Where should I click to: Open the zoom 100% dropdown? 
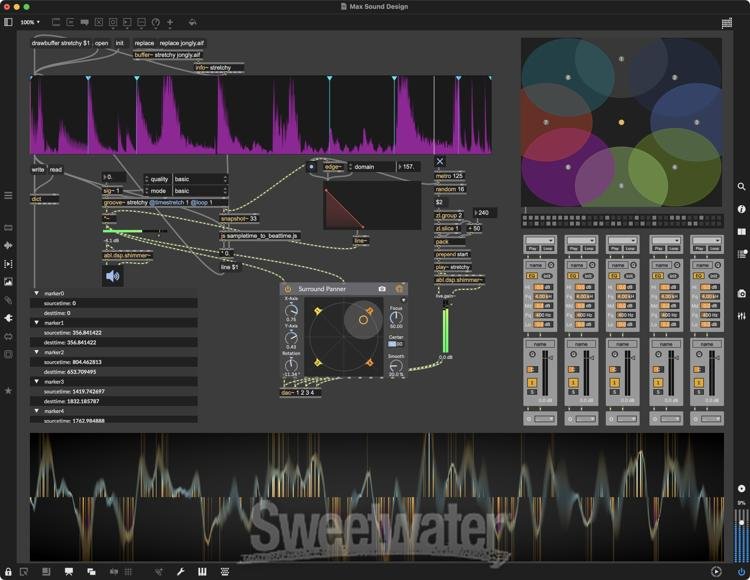click(x=31, y=22)
